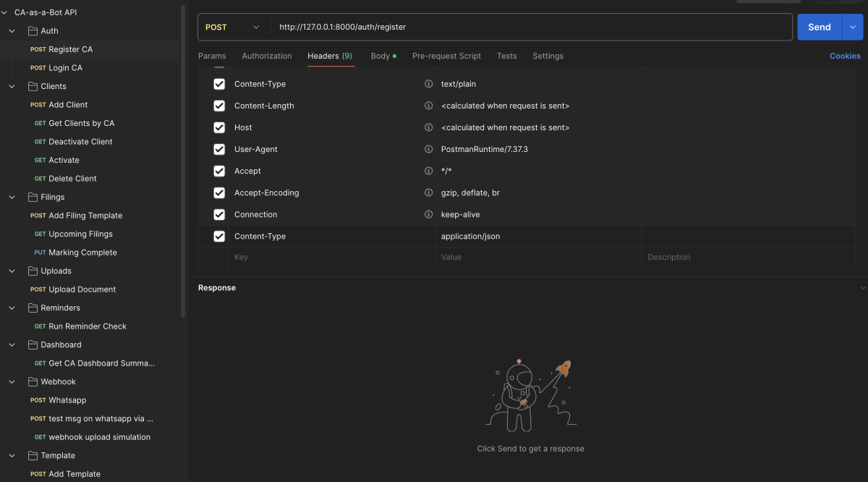The image size is (868, 482).
Task: Click the Filings folder icon
Action: click(33, 197)
